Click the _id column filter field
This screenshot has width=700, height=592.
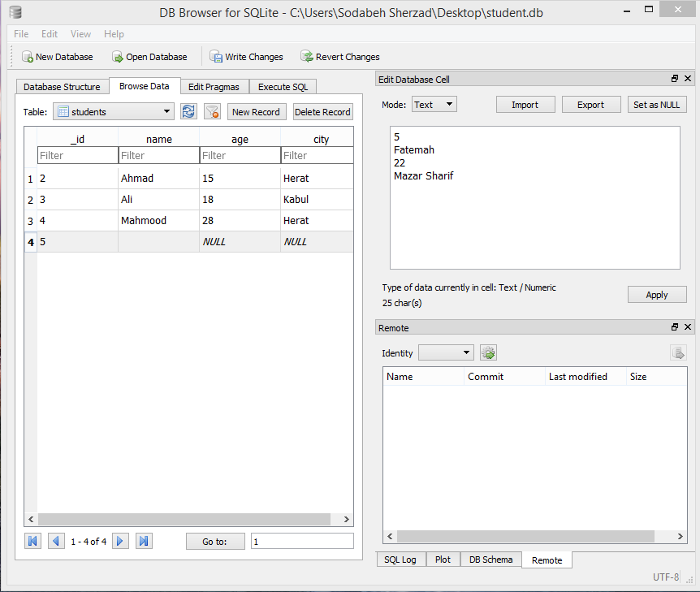click(78, 155)
